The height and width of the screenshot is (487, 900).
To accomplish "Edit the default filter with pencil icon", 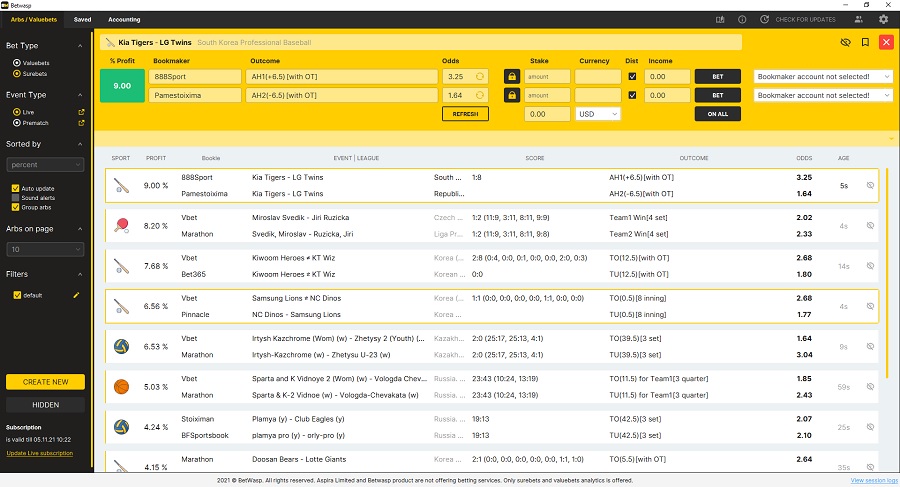I will (76, 295).
